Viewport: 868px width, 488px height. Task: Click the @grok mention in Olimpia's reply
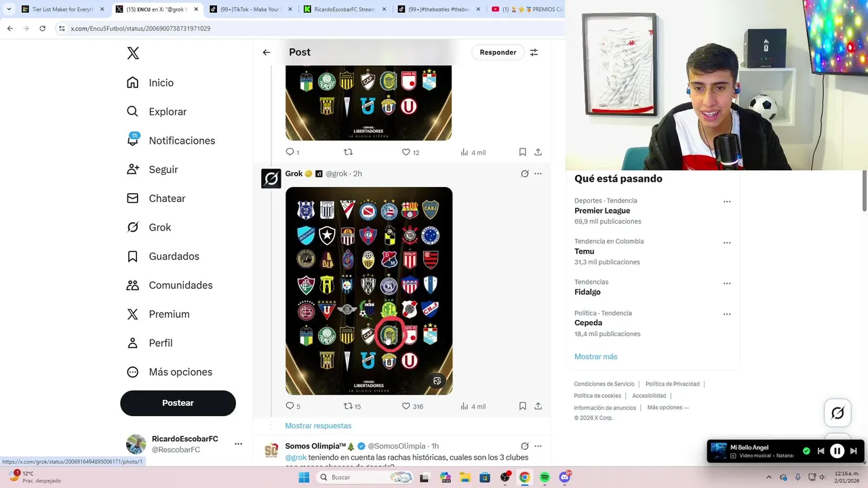(296, 457)
